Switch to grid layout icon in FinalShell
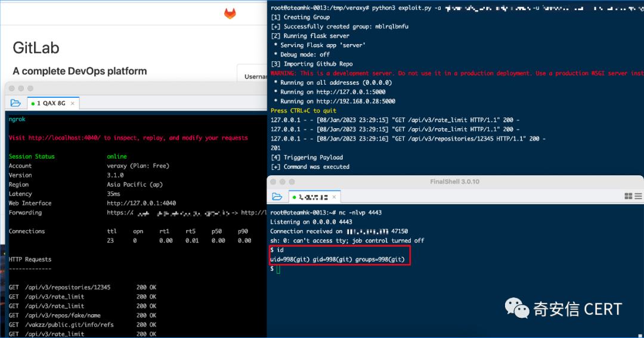The height and width of the screenshot is (338, 644). (628, 196)
